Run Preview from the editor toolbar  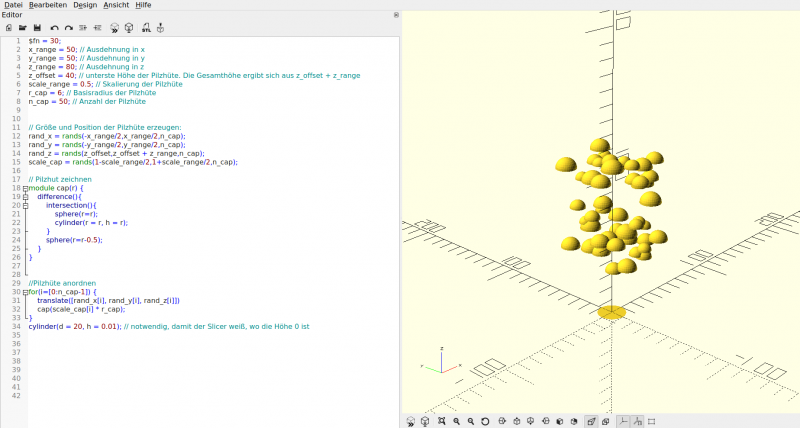tap(114, 27)
